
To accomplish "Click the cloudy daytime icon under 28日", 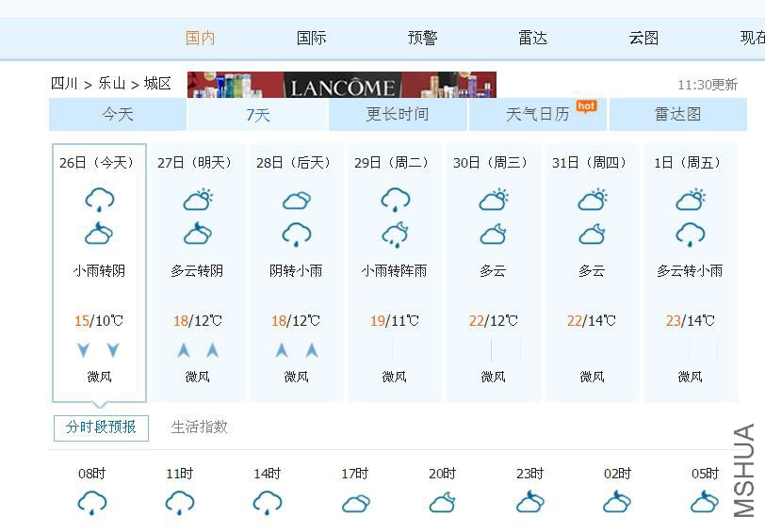I will (297, 200).
